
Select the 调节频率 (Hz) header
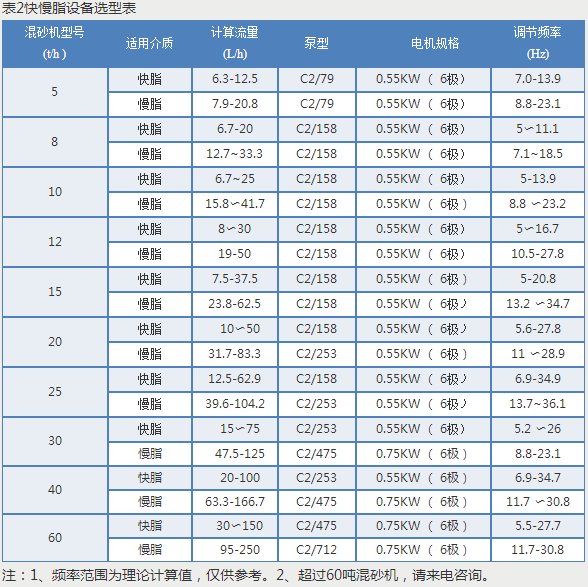point(538,44)
